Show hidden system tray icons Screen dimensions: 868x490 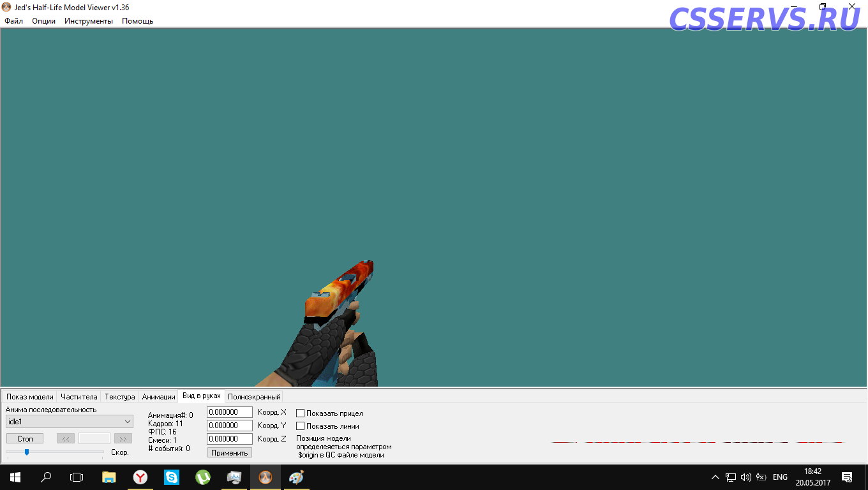pyautogui.click(x=715, y=477)
